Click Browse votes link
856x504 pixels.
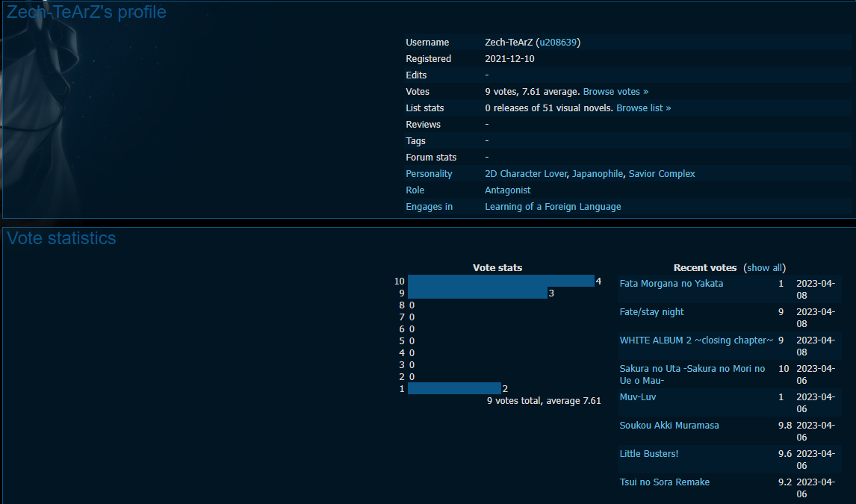(615, 92)
